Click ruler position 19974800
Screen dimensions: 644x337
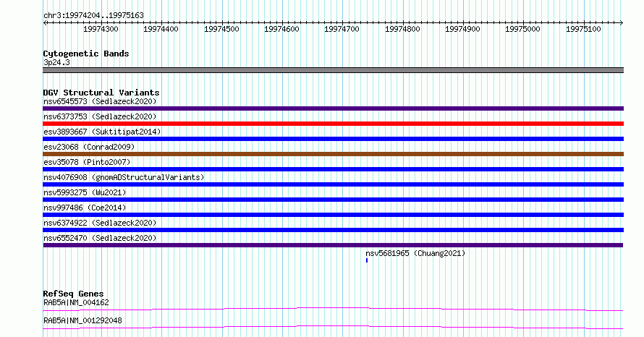402,29
